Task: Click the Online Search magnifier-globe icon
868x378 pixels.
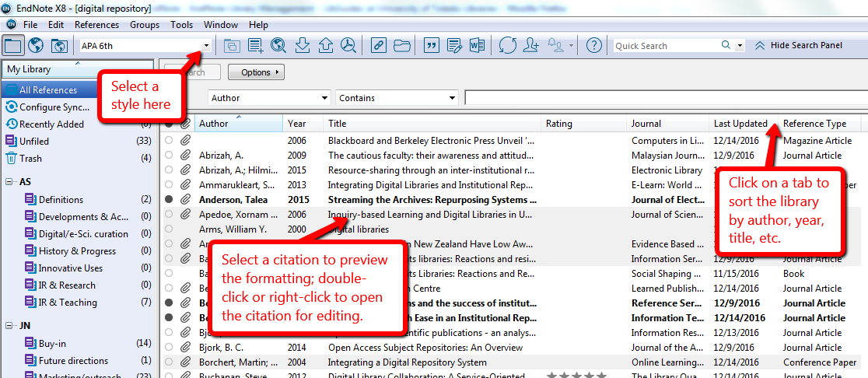Action: click(278, 45)
